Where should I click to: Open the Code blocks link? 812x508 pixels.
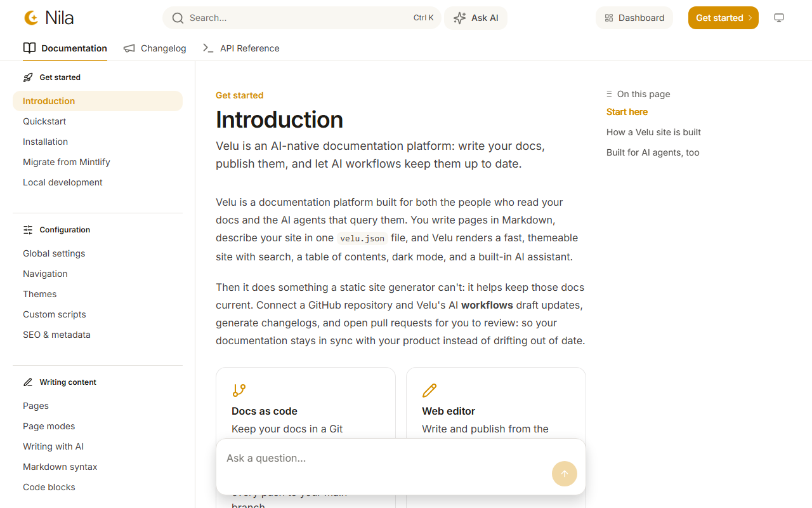pyautogui.click(x=49, y=487)
